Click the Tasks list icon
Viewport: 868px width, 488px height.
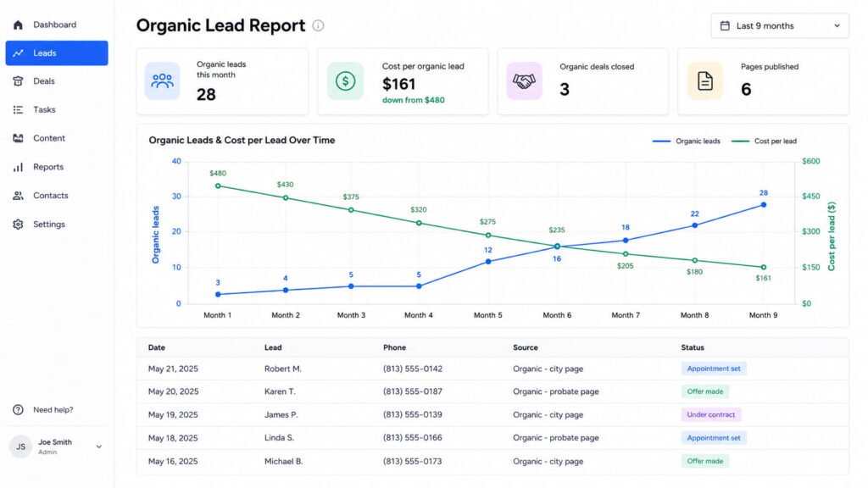click(18, 109)
